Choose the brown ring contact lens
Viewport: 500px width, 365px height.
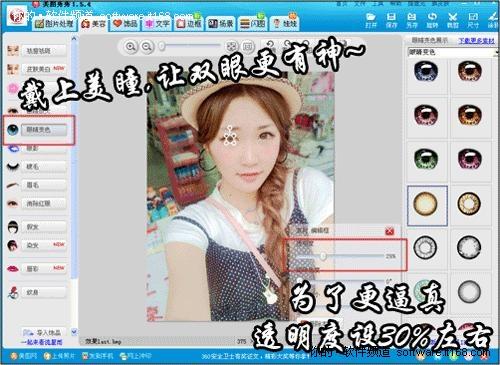pyautogui.click(x=469, y=204)
